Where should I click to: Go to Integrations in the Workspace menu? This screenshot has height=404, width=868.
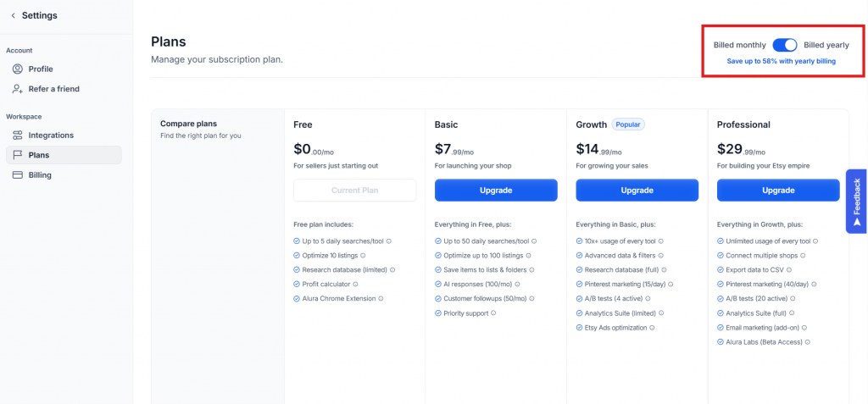point(51,136)
